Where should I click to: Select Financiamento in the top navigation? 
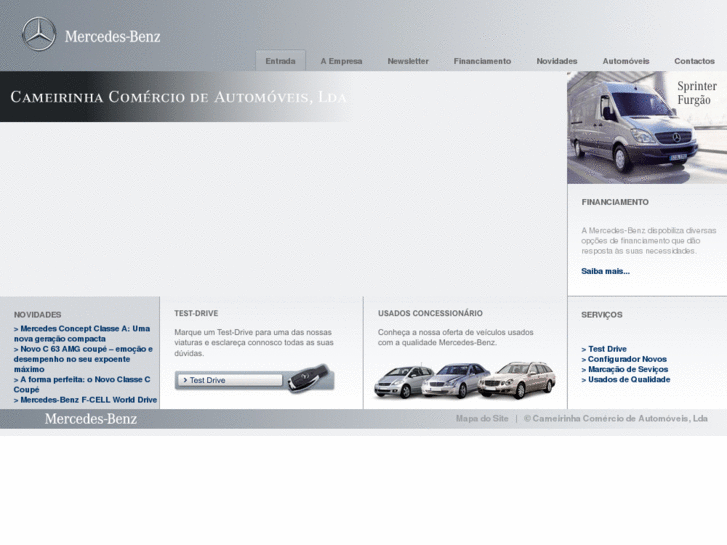point(482,61)
